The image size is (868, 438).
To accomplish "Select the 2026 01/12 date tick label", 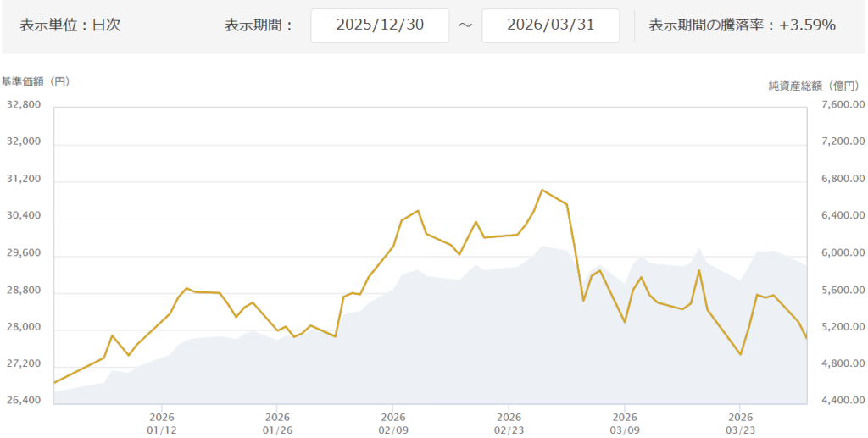I will [161, 423].
